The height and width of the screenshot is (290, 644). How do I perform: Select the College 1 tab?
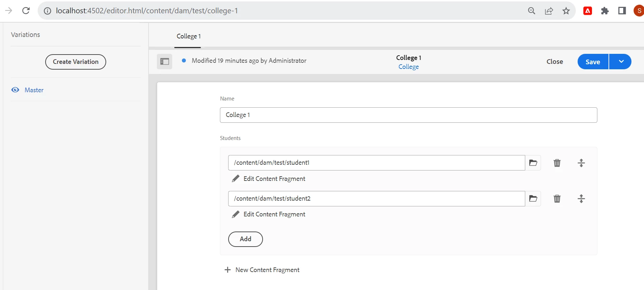[x=188, y=36]
